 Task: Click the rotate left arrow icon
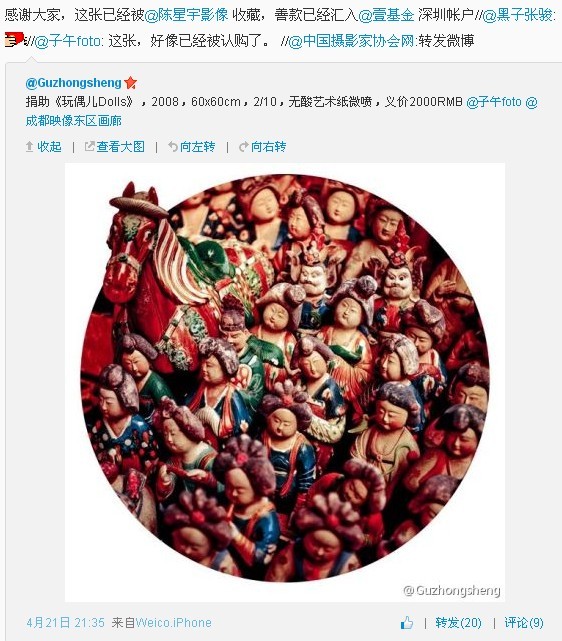point(173,146)
